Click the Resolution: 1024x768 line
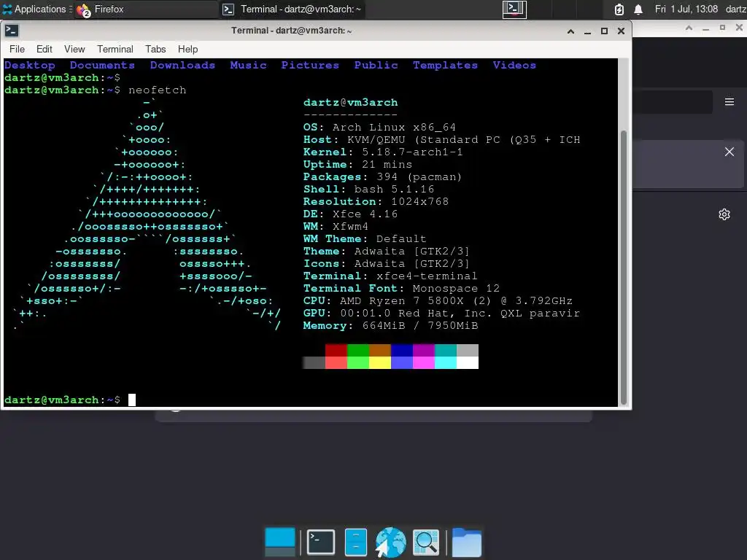The height and width of the screenshot is (560, 747). click(376, 201)
